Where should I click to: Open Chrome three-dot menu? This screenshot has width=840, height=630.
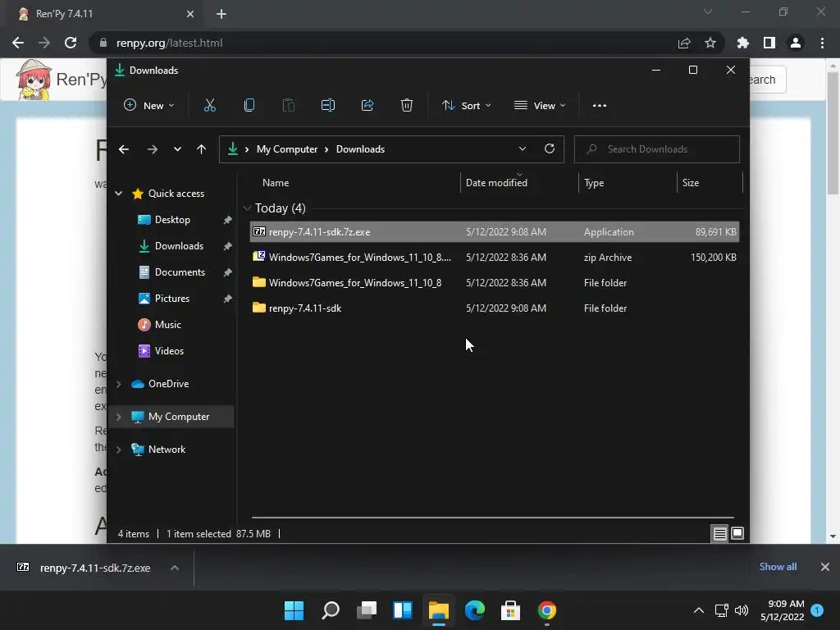tap(822, 43)
